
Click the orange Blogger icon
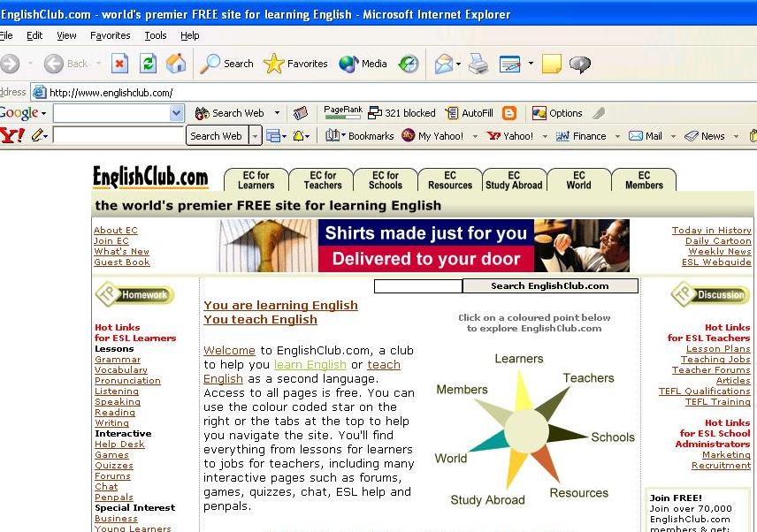click(x=509, y=113)
